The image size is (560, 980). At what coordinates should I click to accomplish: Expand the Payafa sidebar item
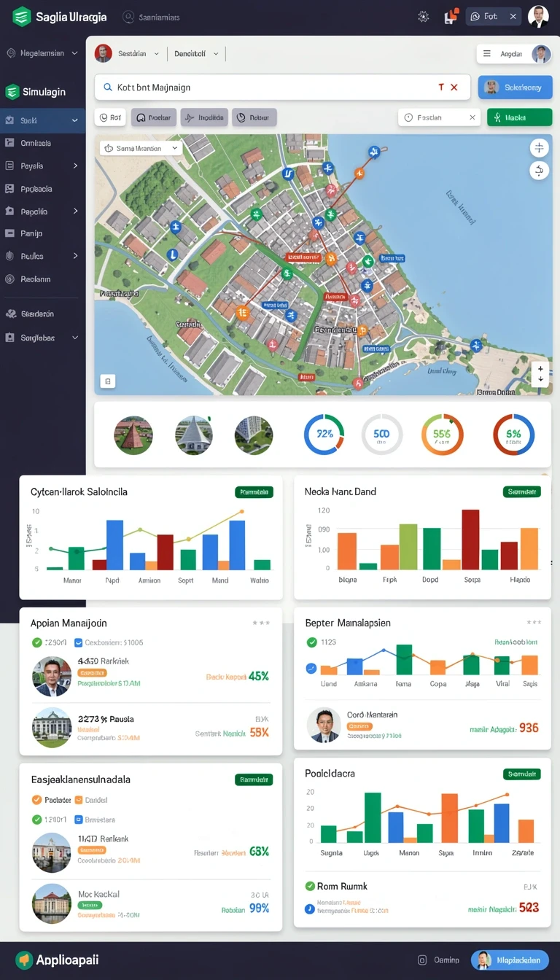pyautogui.click(x=42, y=166)
